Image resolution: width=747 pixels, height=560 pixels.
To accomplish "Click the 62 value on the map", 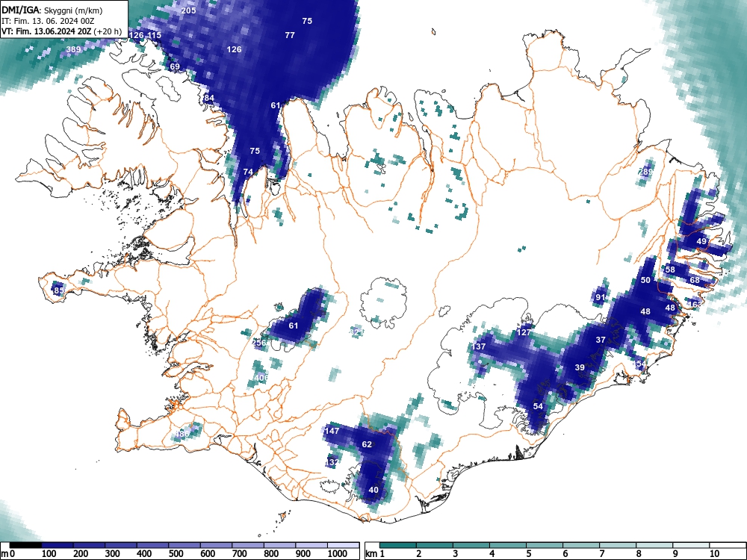I will [367, 444].
